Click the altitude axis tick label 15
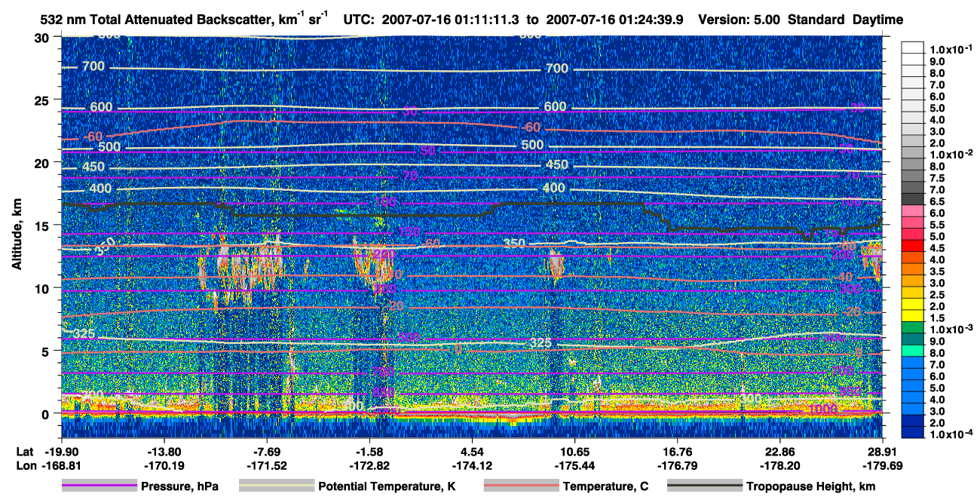The image size is (980, 503). tap(44, 225)
